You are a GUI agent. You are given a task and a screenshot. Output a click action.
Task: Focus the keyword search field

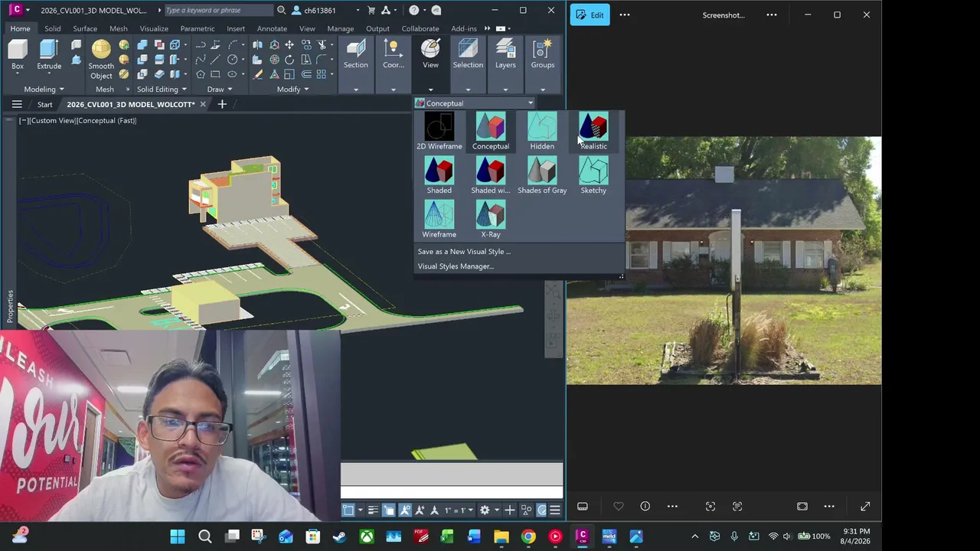(x=217, y=11)
